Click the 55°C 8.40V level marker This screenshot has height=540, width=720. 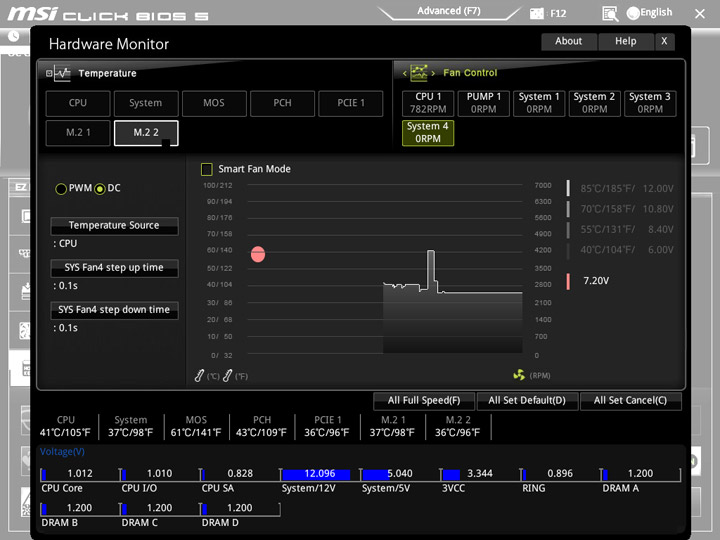point(568,230)
